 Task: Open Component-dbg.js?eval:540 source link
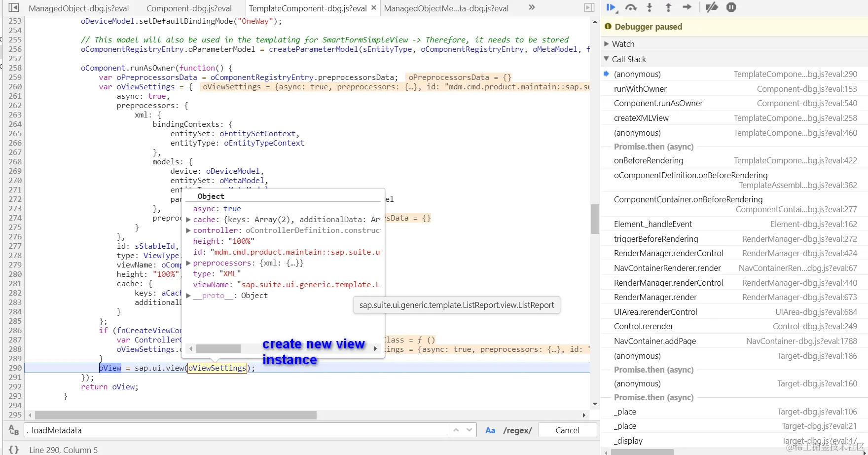(x=807, y=103)
